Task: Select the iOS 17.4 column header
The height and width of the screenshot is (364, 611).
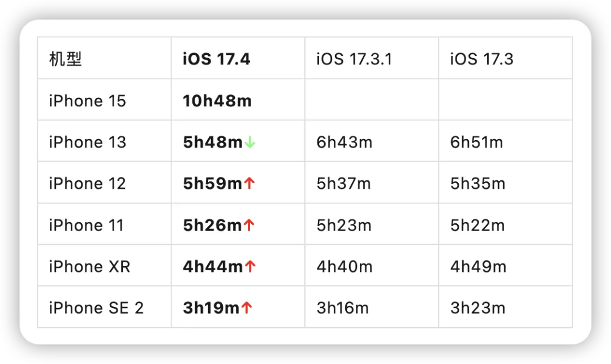Action: pyautogui.click(x=216, y=59)
